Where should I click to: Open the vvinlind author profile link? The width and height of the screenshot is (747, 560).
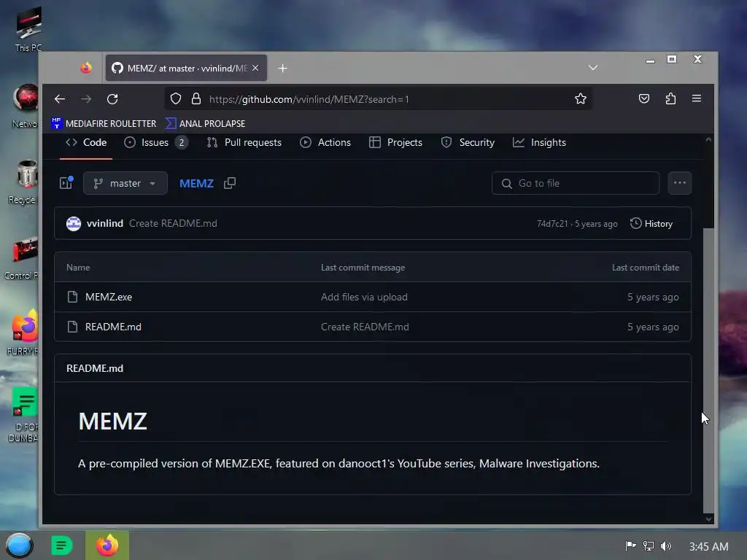coord(105,223)
